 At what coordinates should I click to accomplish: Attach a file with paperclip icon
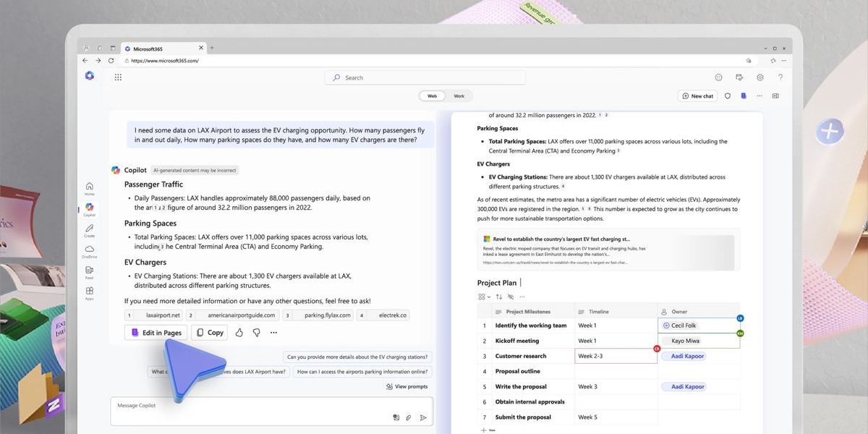[409, 417]
